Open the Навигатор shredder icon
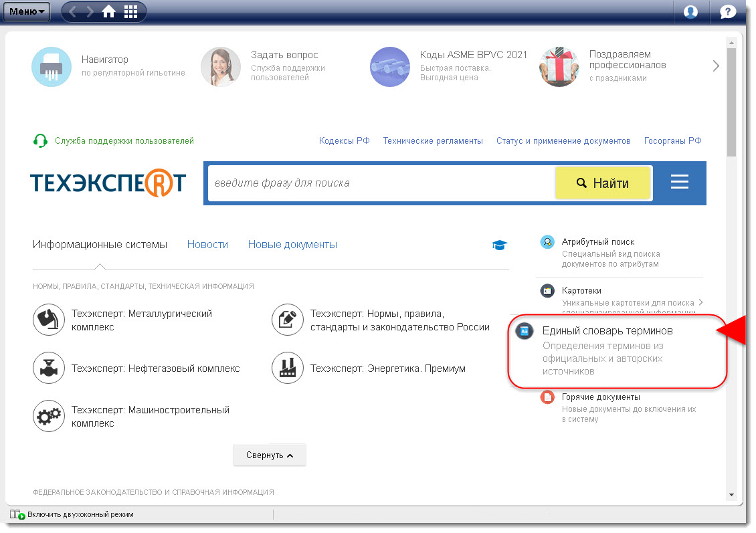The height and width of the screenshot is (533, 756). 52,67
